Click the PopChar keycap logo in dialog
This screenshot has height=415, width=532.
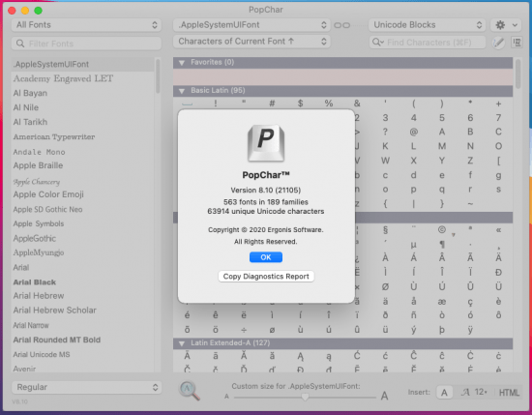pyautogui.click(x=266, y=143)
